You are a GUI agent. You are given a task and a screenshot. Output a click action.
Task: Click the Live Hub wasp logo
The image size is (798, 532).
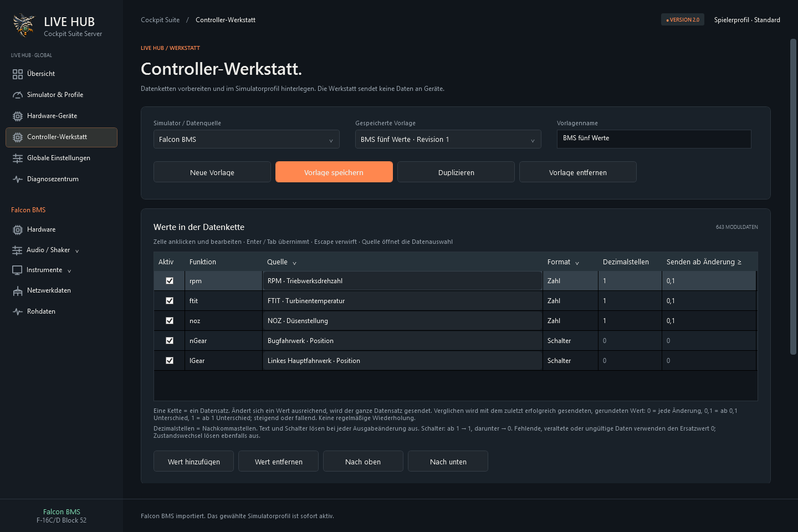(23, 25)
